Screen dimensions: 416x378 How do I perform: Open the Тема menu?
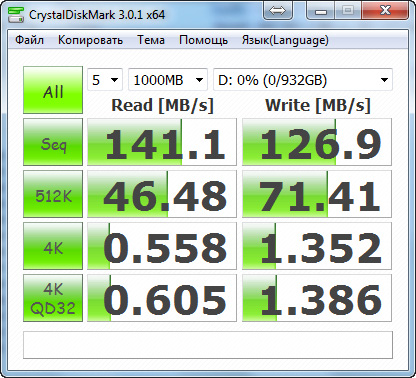tap(151, 40)
